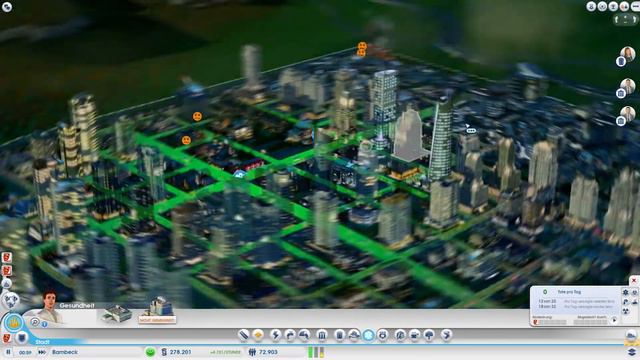Click the last round icon of the build toolbar
The image size is (640, 360).
(x=447, y=335)
